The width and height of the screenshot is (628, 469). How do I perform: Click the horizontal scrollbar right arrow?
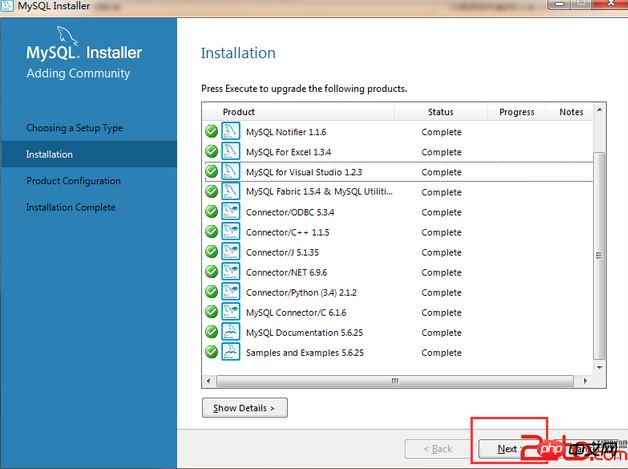[x=585, y=381]
